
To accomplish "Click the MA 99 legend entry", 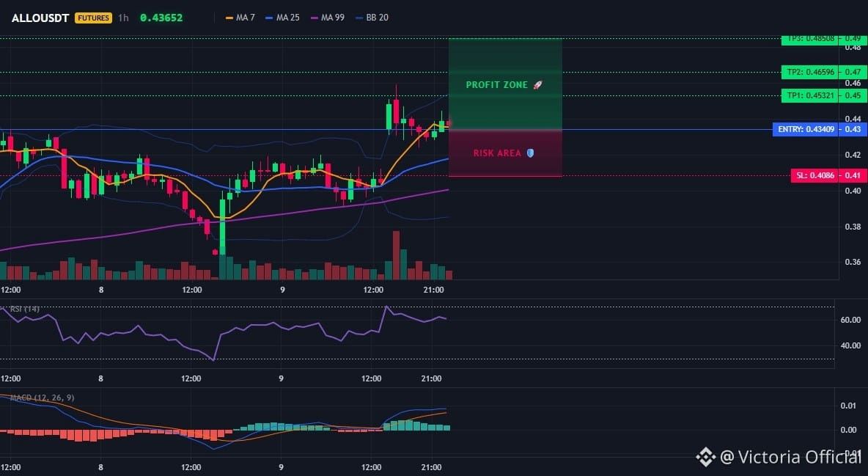I will click(328, 18).
